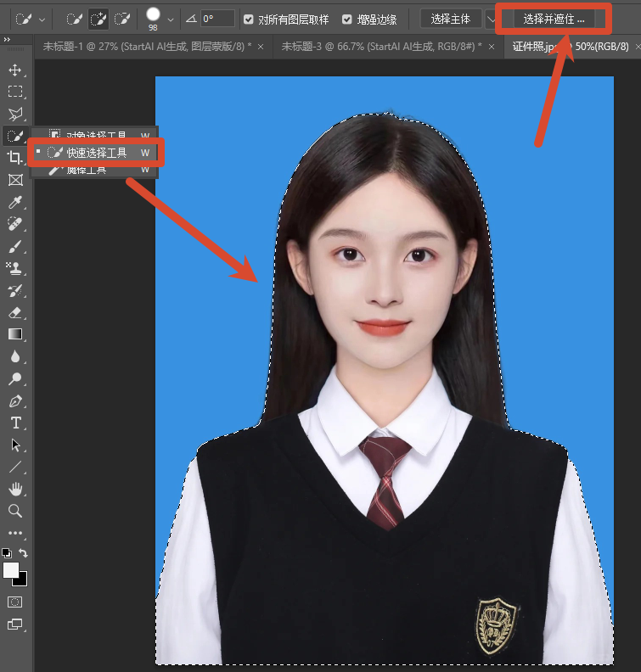Choose 快速选择工具 from the flyout
Viewport: 641px width, 672px height.
(x=95, y=153)
